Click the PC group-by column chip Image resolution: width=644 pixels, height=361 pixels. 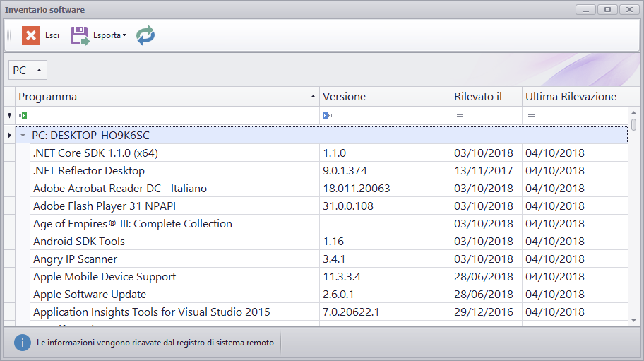click(x=28, y=70)
